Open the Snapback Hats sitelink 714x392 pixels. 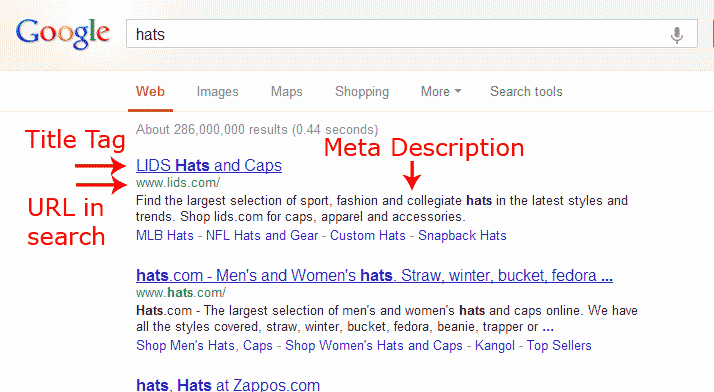pyautogui.click(x=462, y=235)
